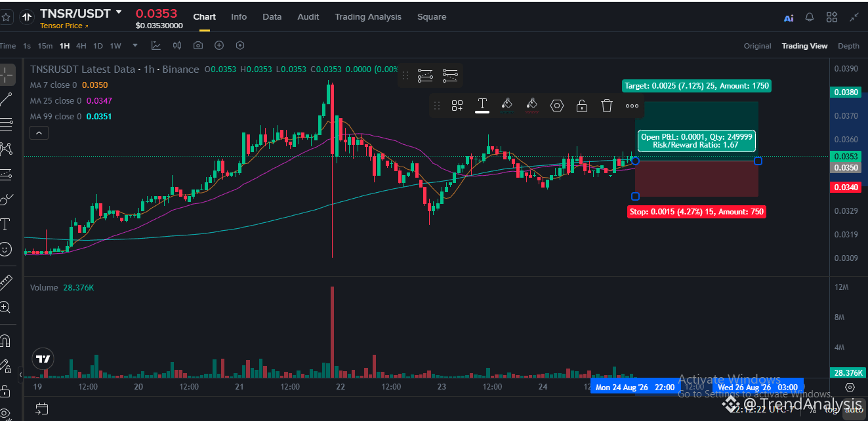Click the Target label showing 0.0025 (7.12%)
868x421 pixels.
(x=696, y=85)
